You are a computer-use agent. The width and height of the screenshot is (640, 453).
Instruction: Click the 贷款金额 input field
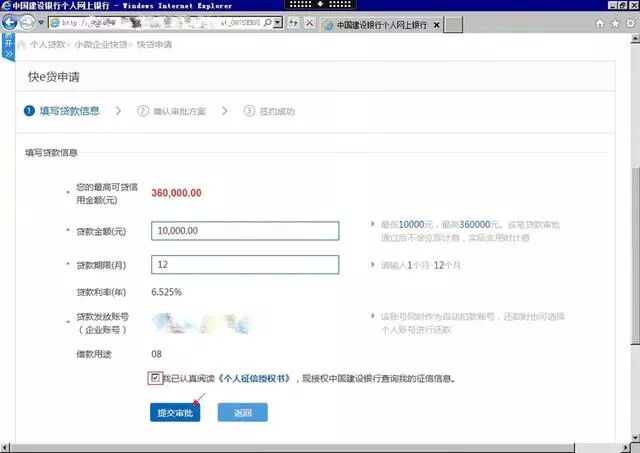click(245, 231)
